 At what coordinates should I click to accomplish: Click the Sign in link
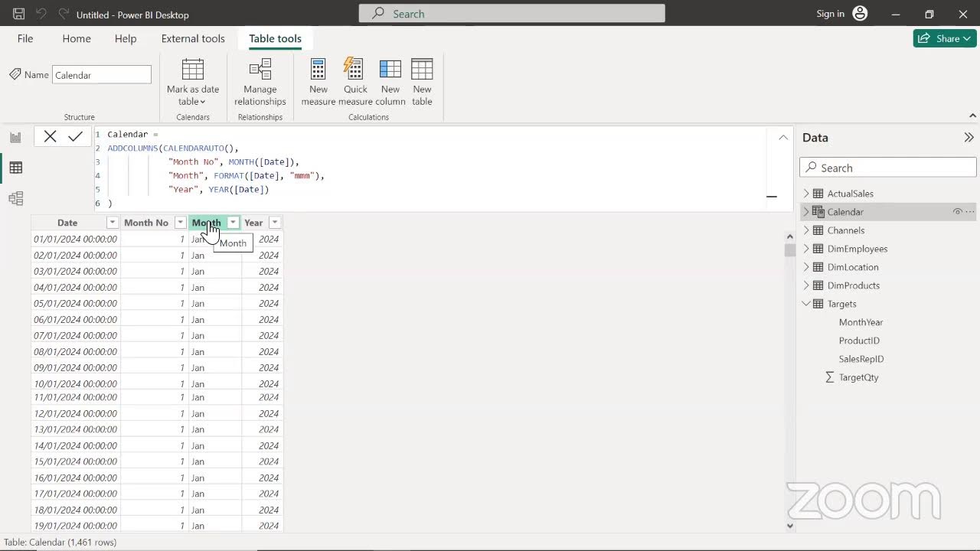tap(830, 14)
